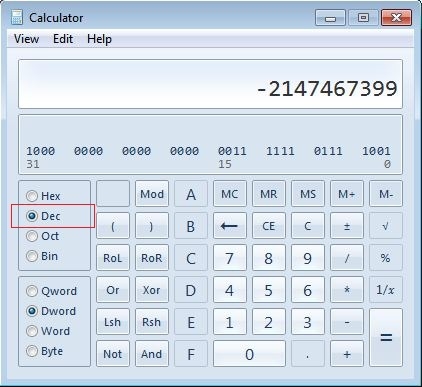Click the Mod button

152,194
